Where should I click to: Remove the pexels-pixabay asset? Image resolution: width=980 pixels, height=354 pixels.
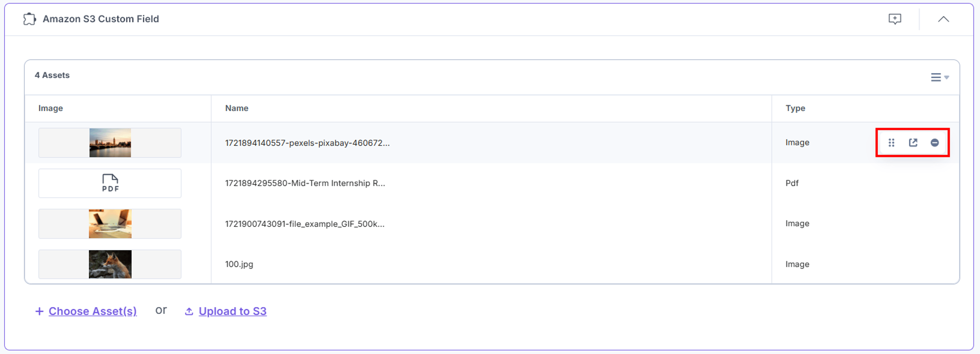pos(935,143)
